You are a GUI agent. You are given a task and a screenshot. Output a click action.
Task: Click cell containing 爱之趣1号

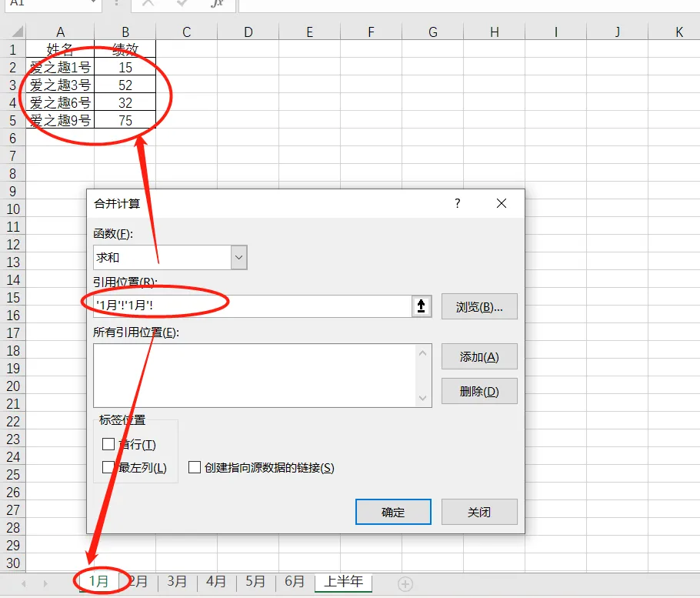pyautogui.click(x=60, y=68)
